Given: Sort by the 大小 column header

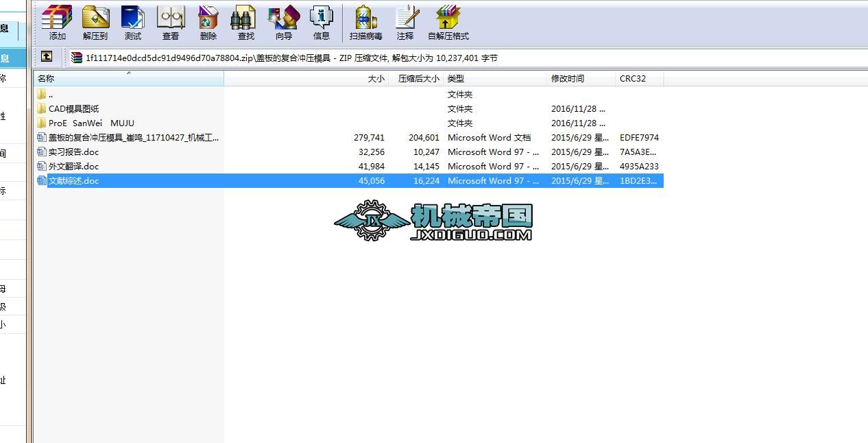Looking at the screenshot, I should pos(306,78).
